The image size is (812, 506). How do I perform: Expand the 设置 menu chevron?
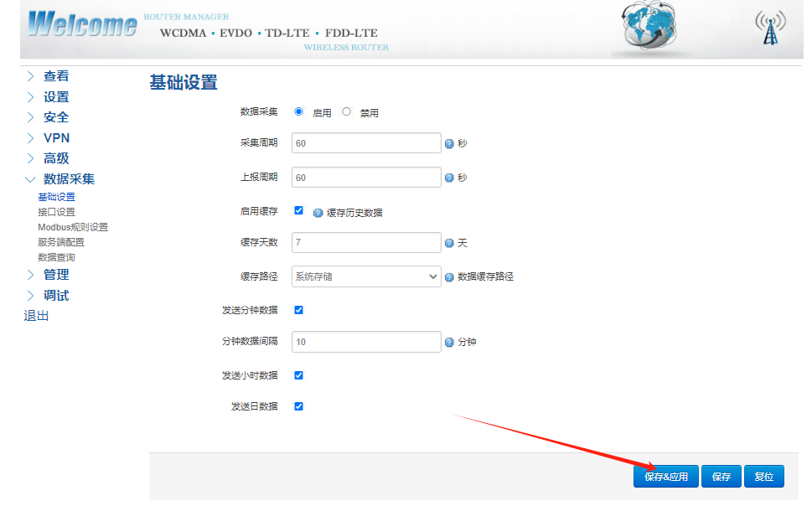[x=30, y=97]
